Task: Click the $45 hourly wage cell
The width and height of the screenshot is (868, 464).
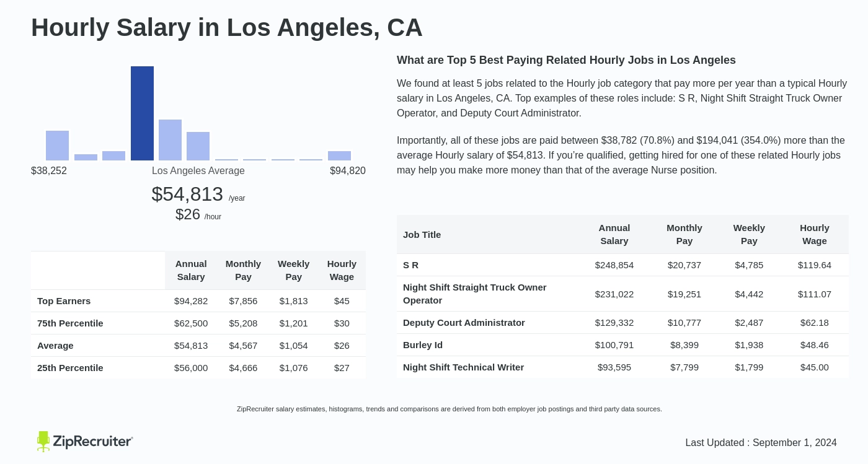Action: pos(342,301)
